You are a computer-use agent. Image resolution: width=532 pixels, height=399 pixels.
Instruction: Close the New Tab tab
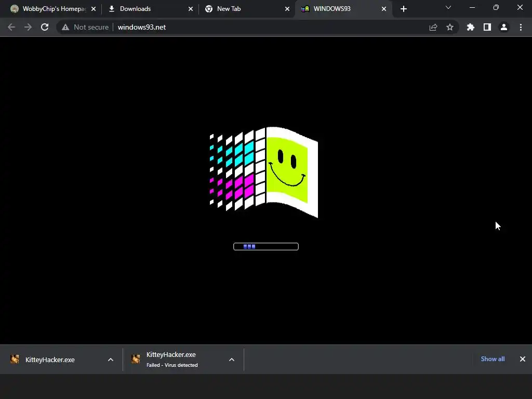tap(287, 9)
